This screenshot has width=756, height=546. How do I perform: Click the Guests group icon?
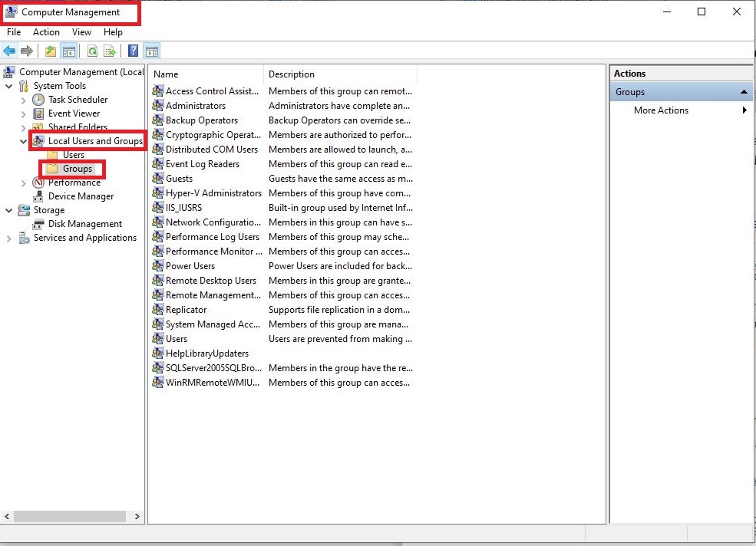coord(157,178)
